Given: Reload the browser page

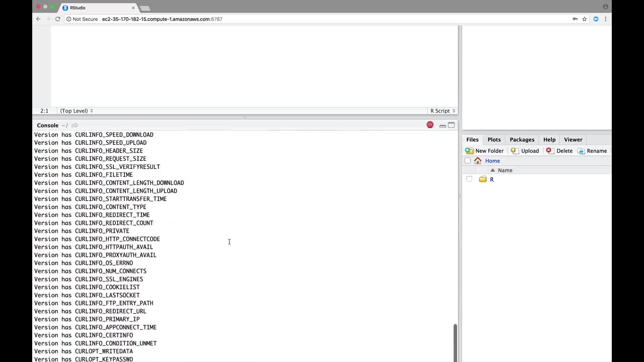Looking at the screenshot, I should [x=58, y=19].
